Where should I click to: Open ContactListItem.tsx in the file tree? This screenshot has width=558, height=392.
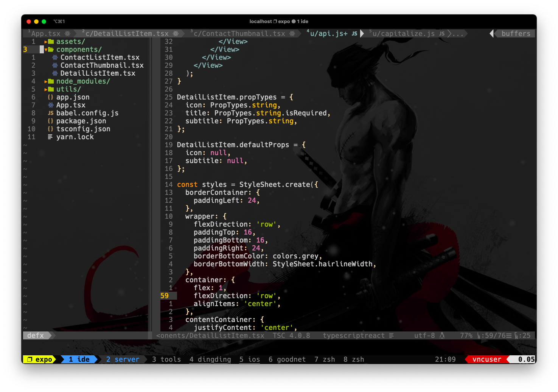[x=100, y=58]
